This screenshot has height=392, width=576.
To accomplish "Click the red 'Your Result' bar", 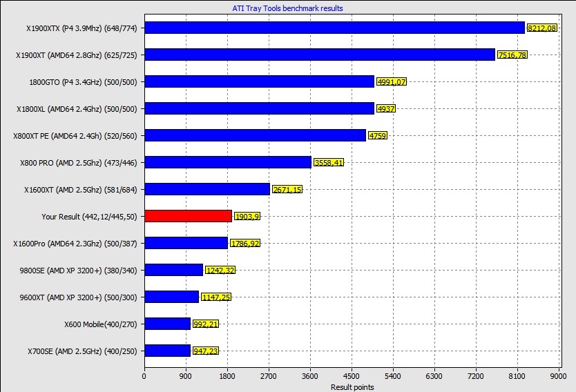I will coord(188,216).
